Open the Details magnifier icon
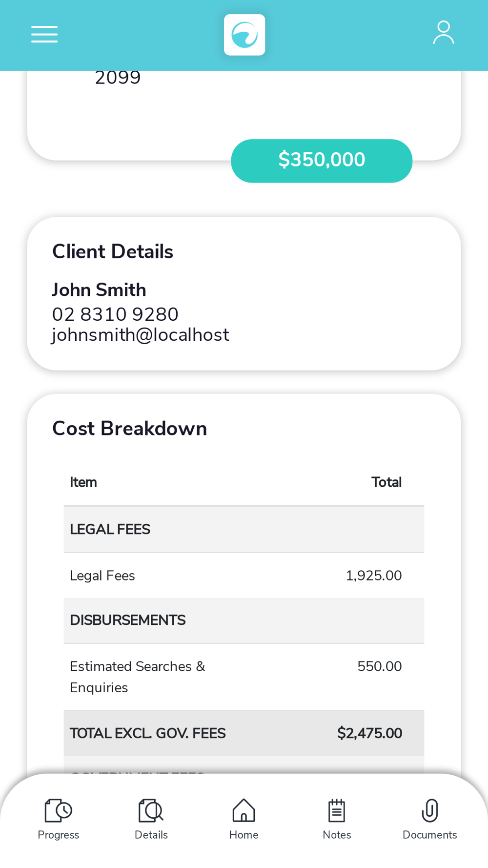 (151, 811)
